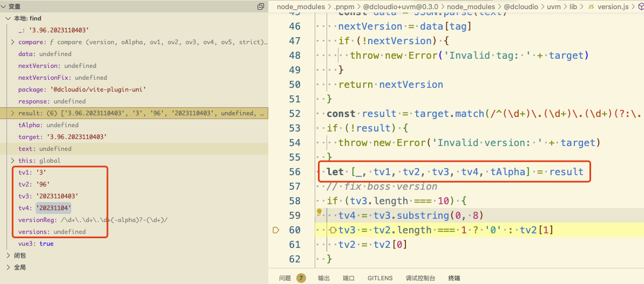Open the GITLENS panel tab

click(380, 278)
